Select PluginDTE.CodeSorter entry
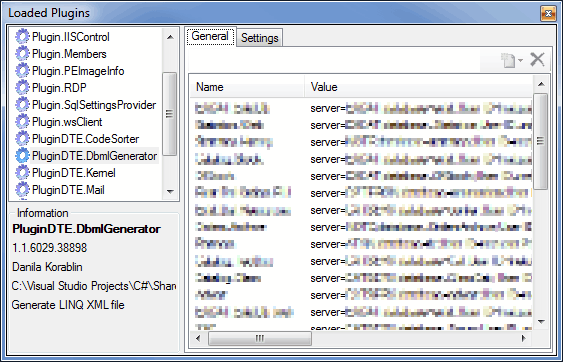Screen dimensions: 563x362 [x=85, y=139]
